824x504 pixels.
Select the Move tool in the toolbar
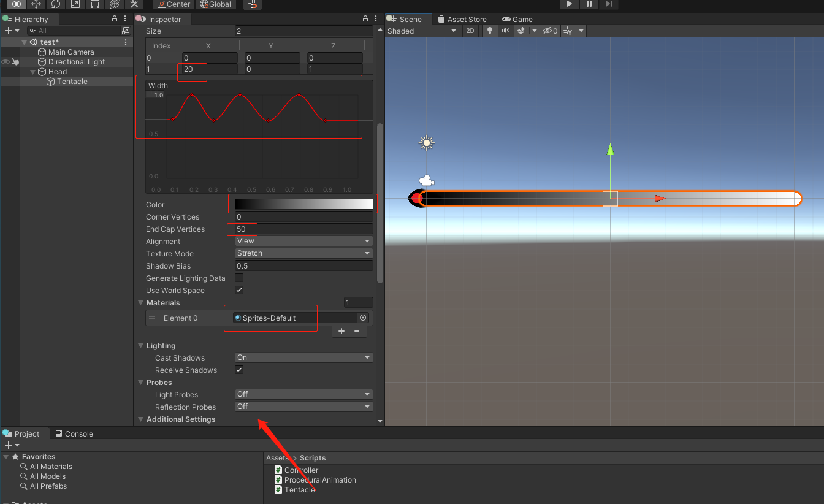[x=36, y=5]
